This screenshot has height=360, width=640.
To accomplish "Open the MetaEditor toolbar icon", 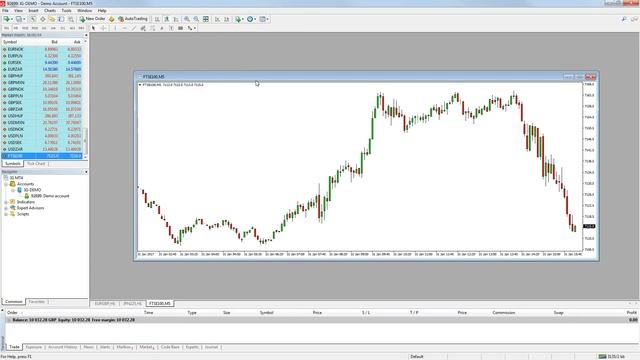I will [111, 19].
